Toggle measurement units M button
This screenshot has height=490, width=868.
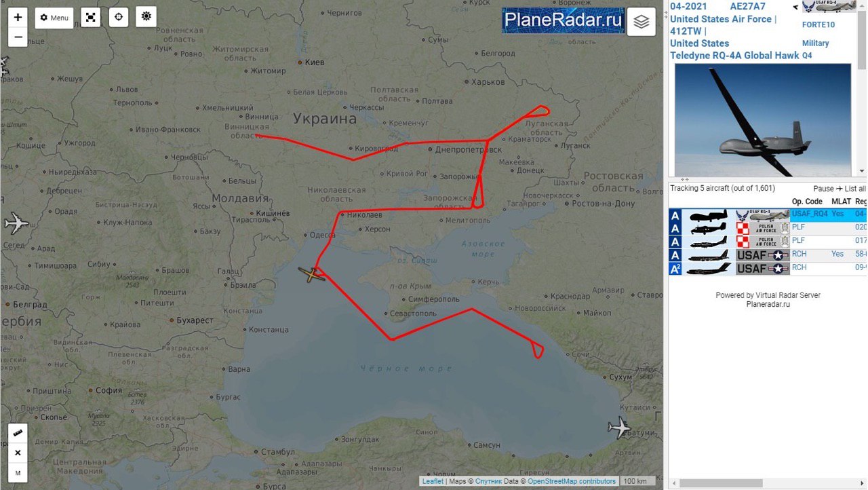click(x=18, y=472)
